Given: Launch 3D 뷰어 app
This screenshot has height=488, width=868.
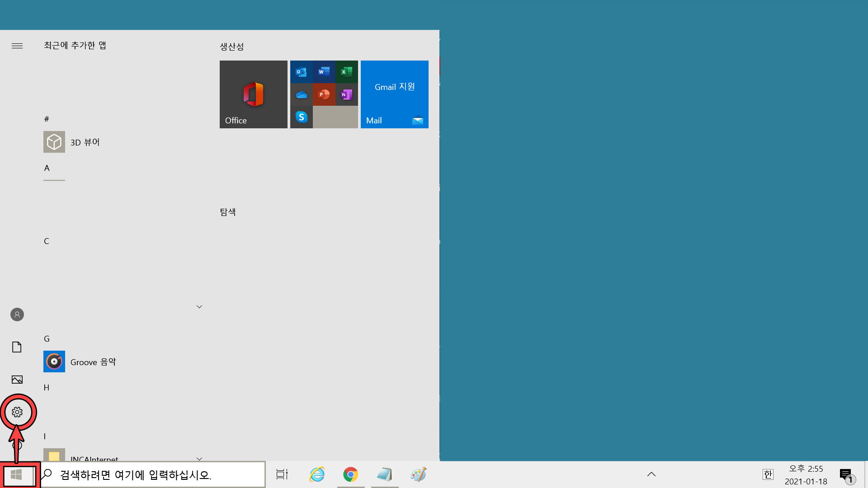Looking at the screenshot, I should (123, 142).
